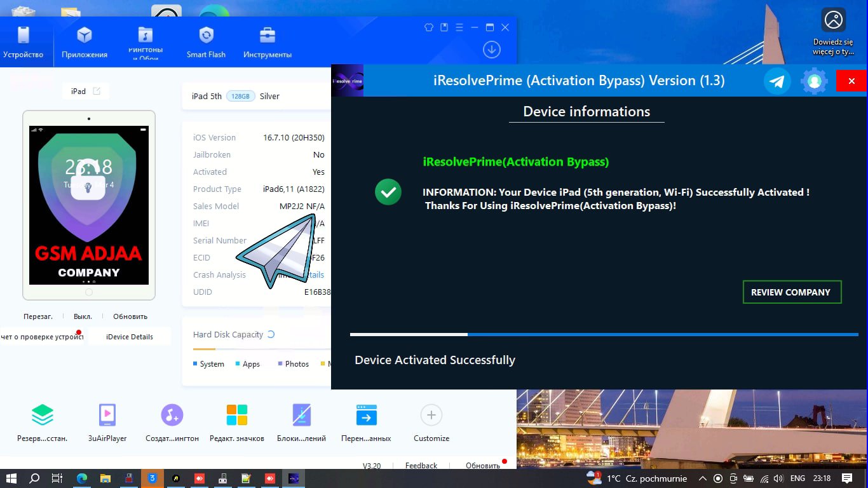Open Windows taskbar search
This screenshot has width=868, height=488.
pyautogui.click(x=34, y=478)
